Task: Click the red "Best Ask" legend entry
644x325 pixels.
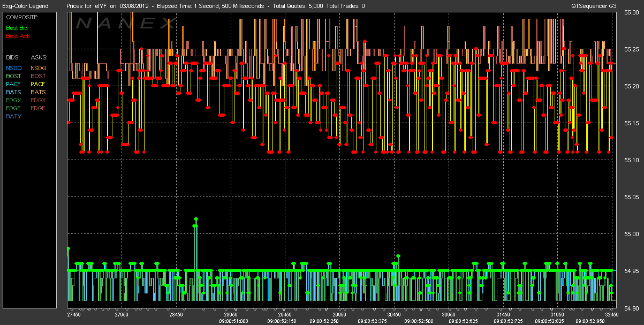Action: (x=18, y=36)
